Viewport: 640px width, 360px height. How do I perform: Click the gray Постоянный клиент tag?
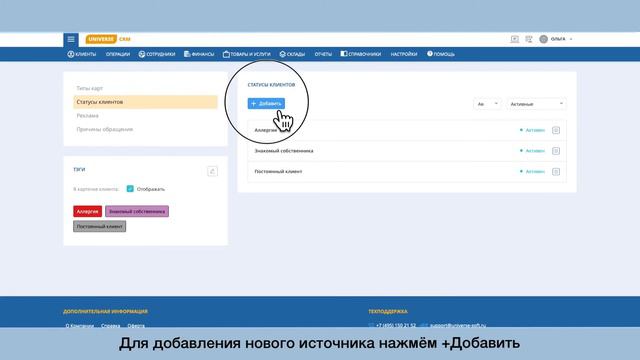pos(100,227)
